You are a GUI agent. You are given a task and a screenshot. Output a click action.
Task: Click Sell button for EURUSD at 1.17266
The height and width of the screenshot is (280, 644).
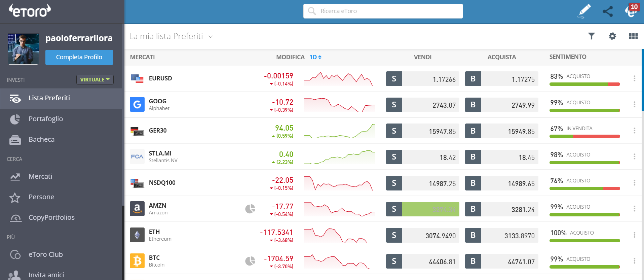(423, 79)
